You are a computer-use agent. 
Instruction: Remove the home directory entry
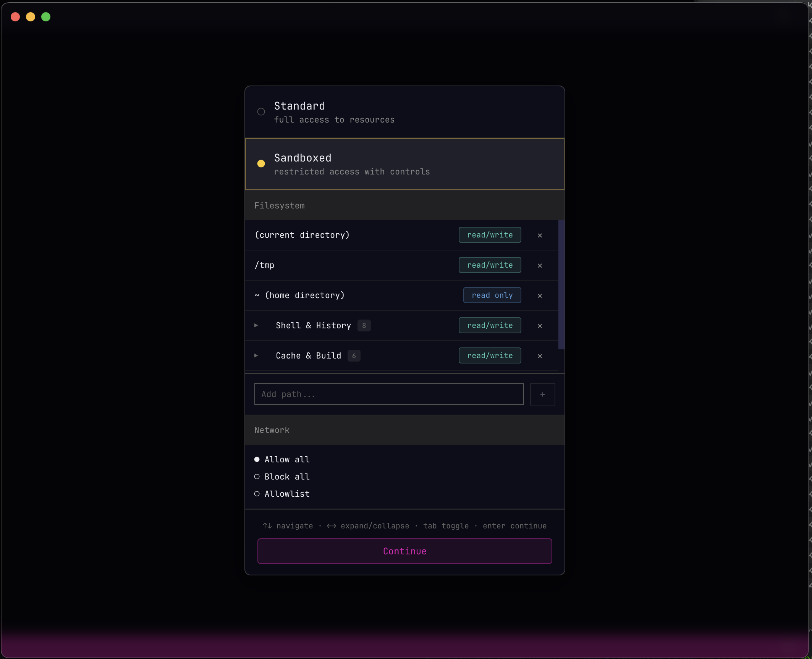click(x=540, y=296)
